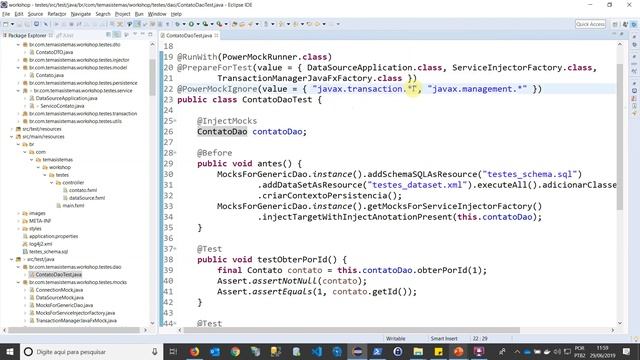Open the Navigate menu
Screen dimensions: 640x360
click(81, 14)
